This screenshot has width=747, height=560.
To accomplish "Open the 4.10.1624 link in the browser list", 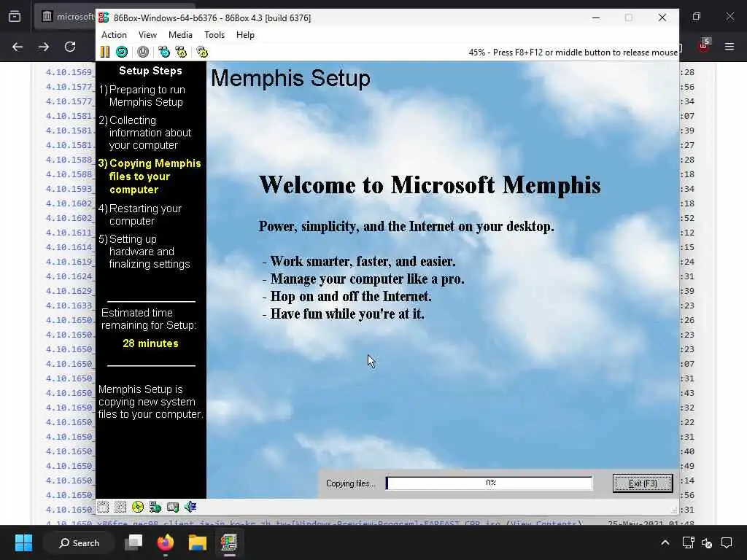I will [x=69, y=276].
